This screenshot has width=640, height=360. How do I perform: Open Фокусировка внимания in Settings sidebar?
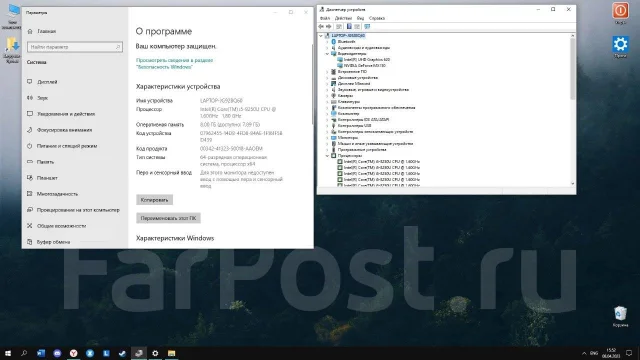click(64, 130)
